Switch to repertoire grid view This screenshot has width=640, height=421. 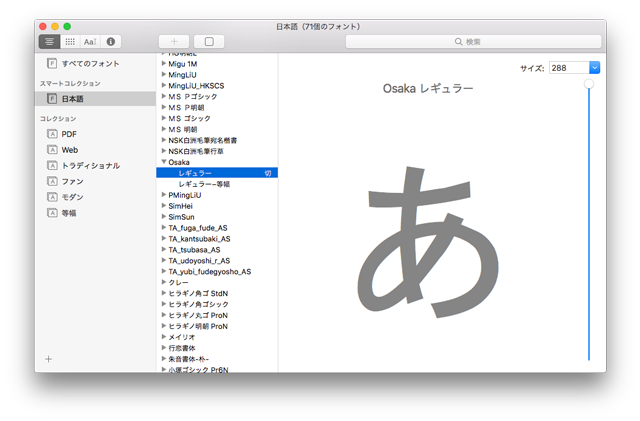pos(70,42)
